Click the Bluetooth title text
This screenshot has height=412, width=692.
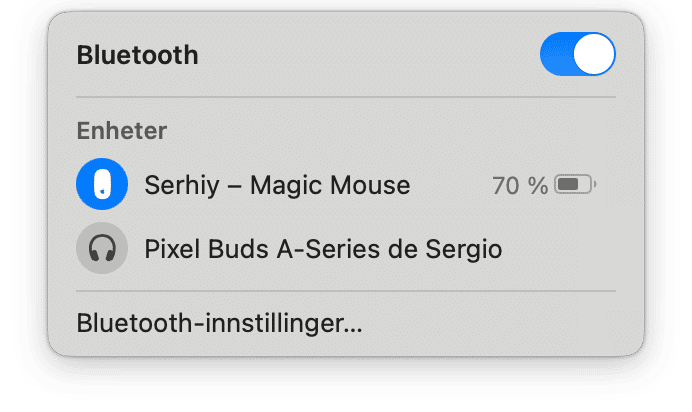pyautogui.click(x=138, y=55)
